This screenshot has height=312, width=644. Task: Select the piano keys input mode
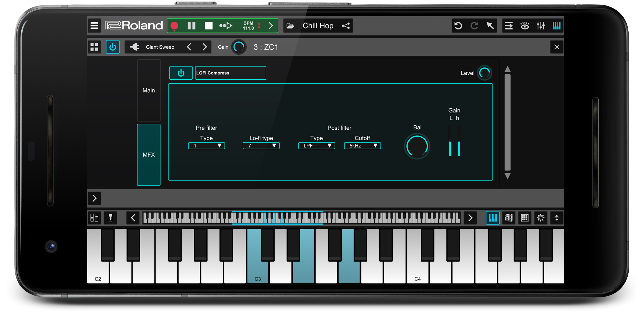click(x=492, y=218)
